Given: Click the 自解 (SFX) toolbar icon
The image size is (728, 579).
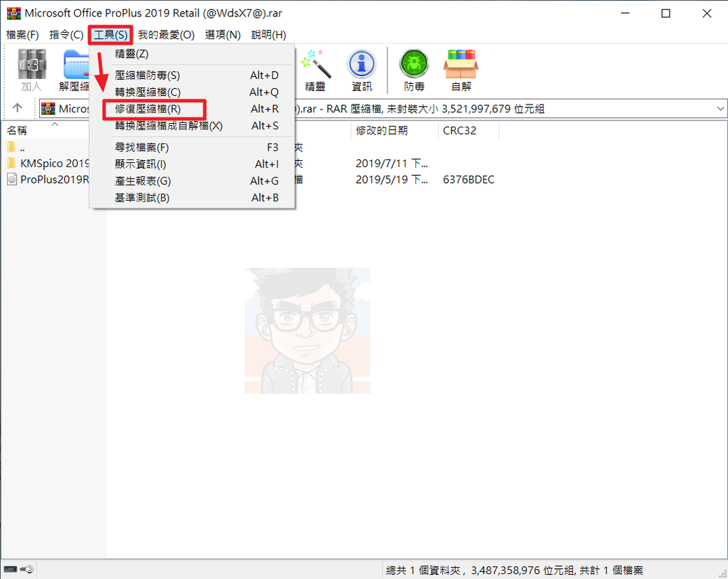Looking at the screenshot, I should pos(461,70).
